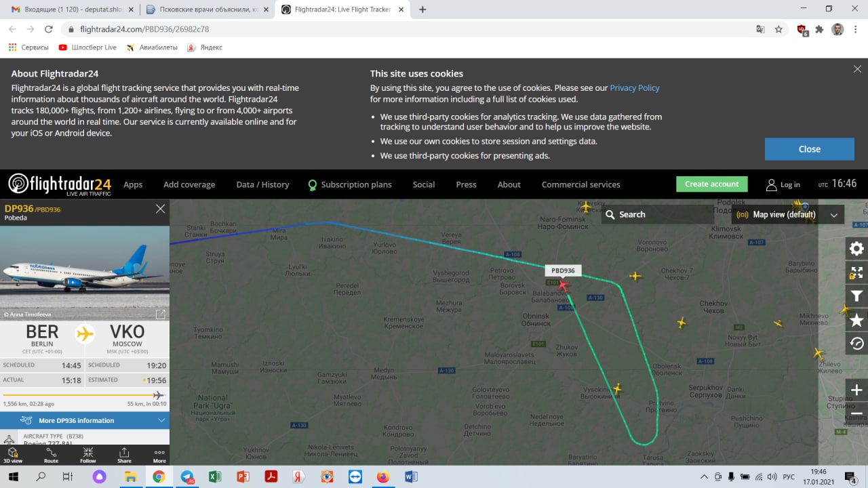Open Telegram from the taskbar
The image size is (868, 488).
coord(187,476)
